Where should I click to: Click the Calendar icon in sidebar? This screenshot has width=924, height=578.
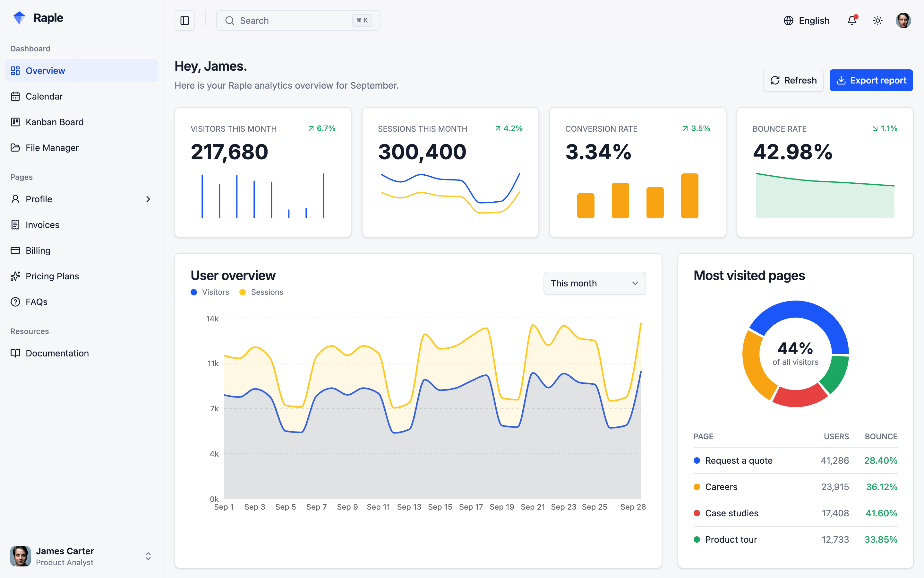(x=15, y=96)
